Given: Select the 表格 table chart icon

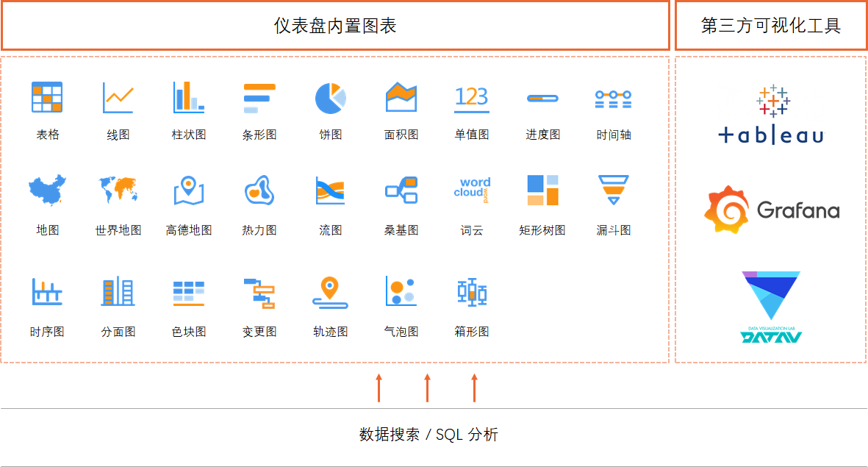Looking at the screenshot, I should (x=47, y=97).
